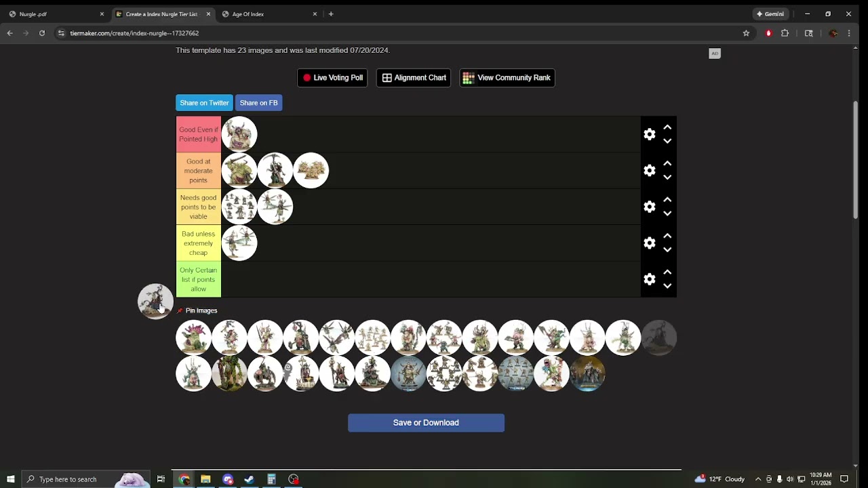Screen dimensions: 868x488
Task: Open the volume control in system tray
Action: point(790,479)
